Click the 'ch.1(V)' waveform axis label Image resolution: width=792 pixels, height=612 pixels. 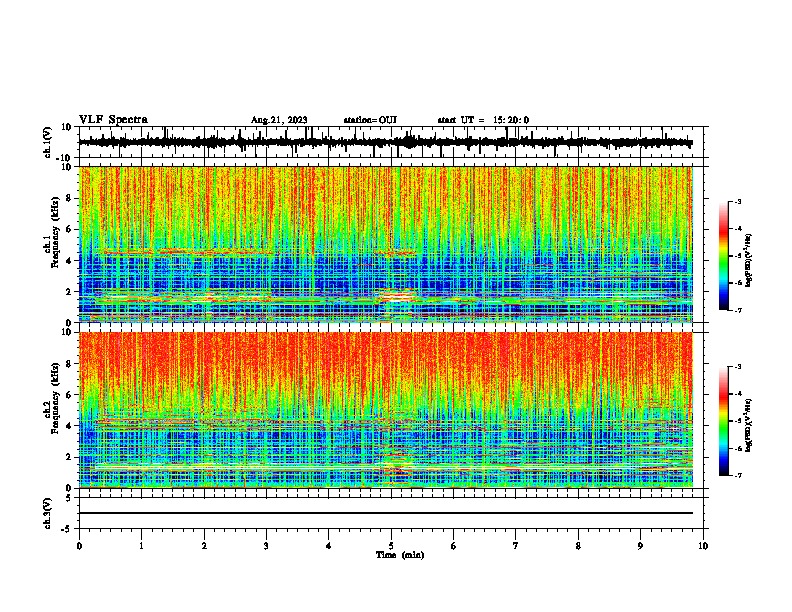(x=48, y=142)
